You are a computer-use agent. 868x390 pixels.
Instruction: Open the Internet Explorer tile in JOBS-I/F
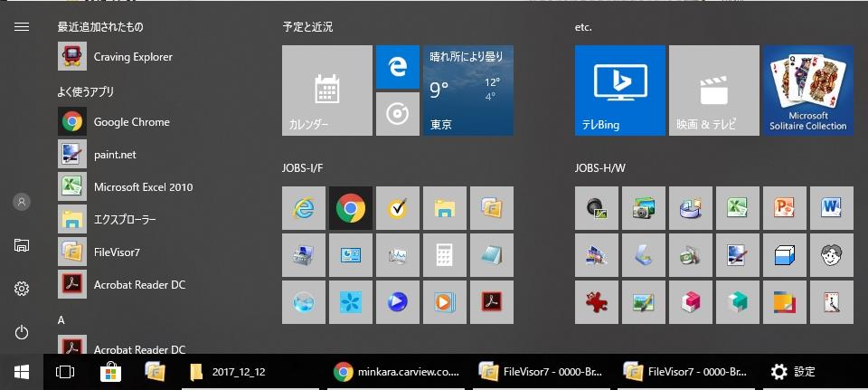(x=304, y=208)
